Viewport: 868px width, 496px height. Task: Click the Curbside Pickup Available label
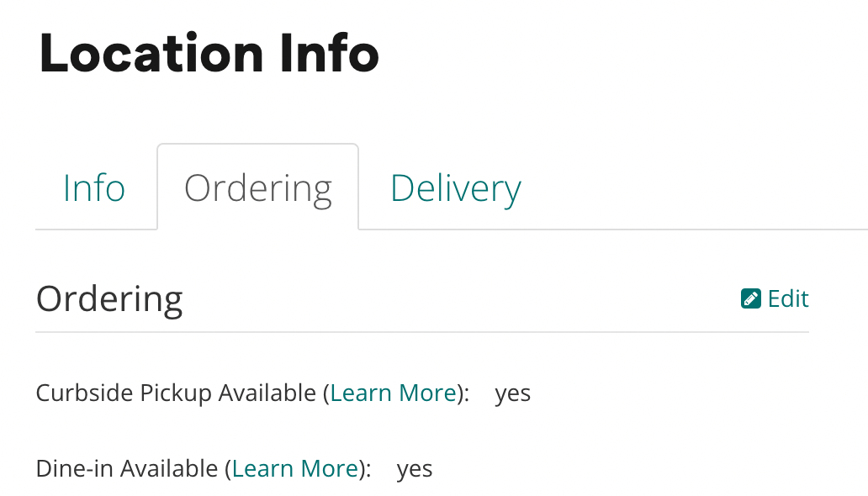pyautogui.click(x=178, y=393)
